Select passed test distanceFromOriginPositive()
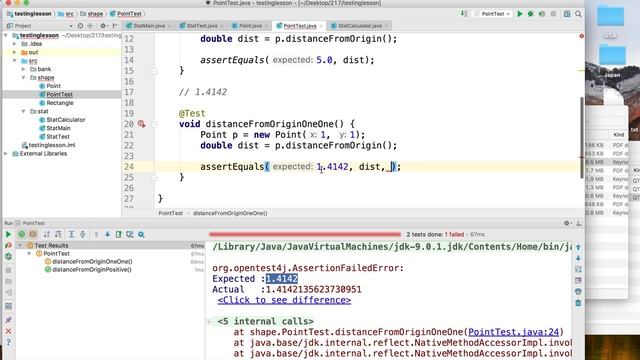Viewport: 640px width, 360px height. 88,269
